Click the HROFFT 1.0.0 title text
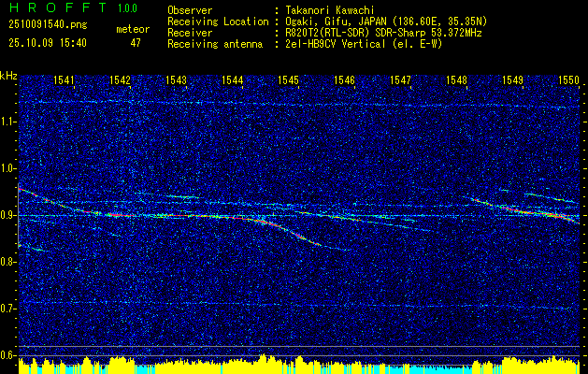588x374 pixels. click(x=73, y=7)
